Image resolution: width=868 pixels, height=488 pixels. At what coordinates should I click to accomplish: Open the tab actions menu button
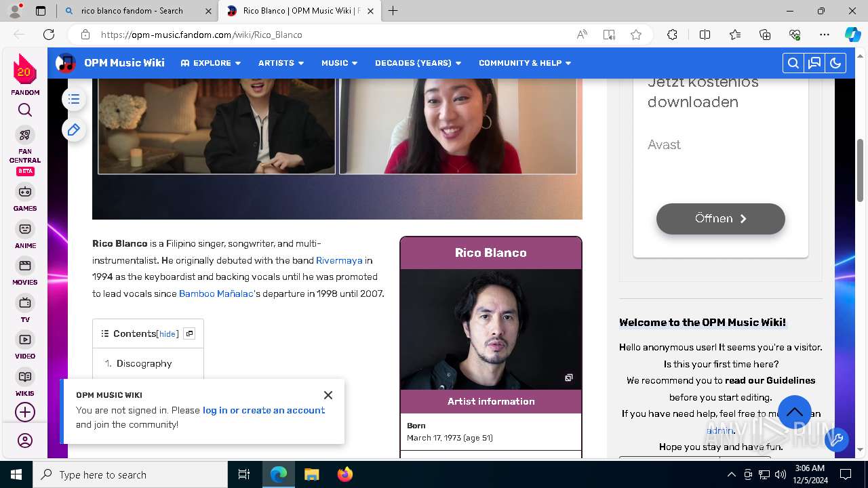pyautogui.click(x=41, y=11)
